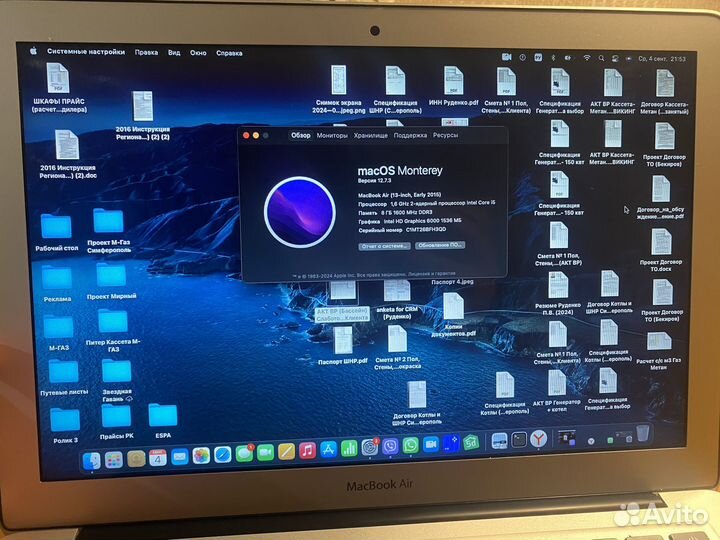
Task: Open Messages with notification badge
Action: pyautogui.click(x=245, y=453)
